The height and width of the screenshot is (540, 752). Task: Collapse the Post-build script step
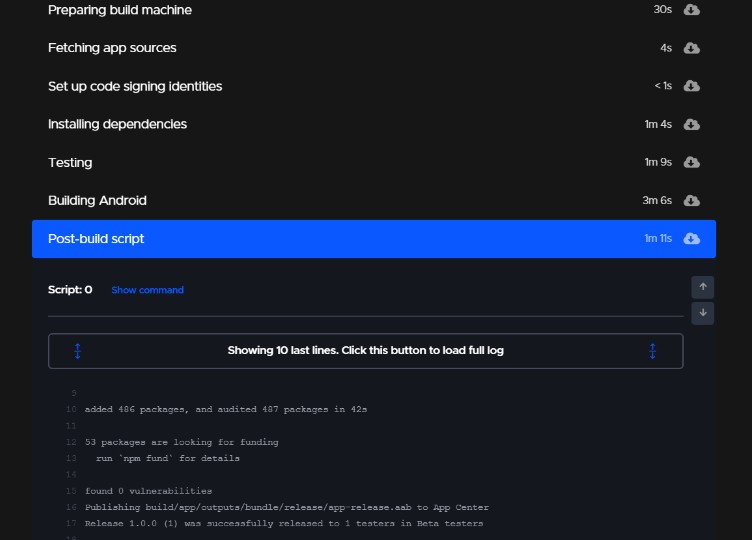tap(374, 239)
